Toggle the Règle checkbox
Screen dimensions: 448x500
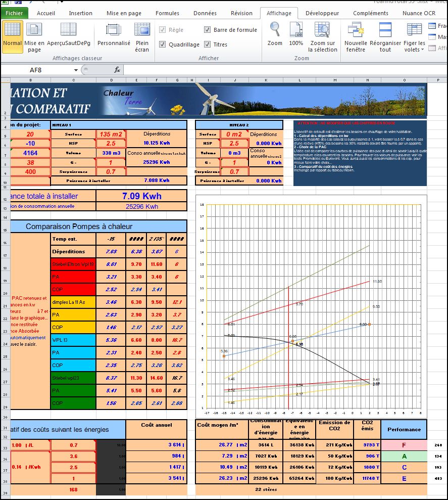[x=163, y=30]
